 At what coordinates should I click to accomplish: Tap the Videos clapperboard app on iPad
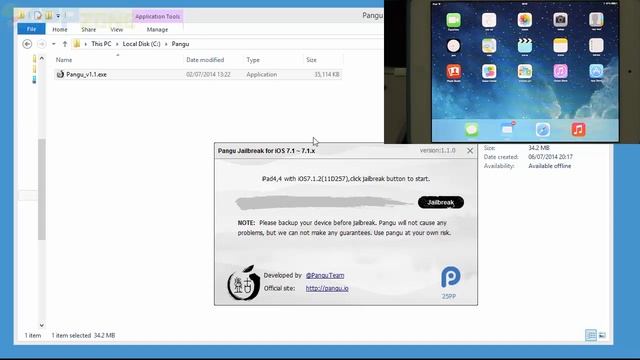525,46
